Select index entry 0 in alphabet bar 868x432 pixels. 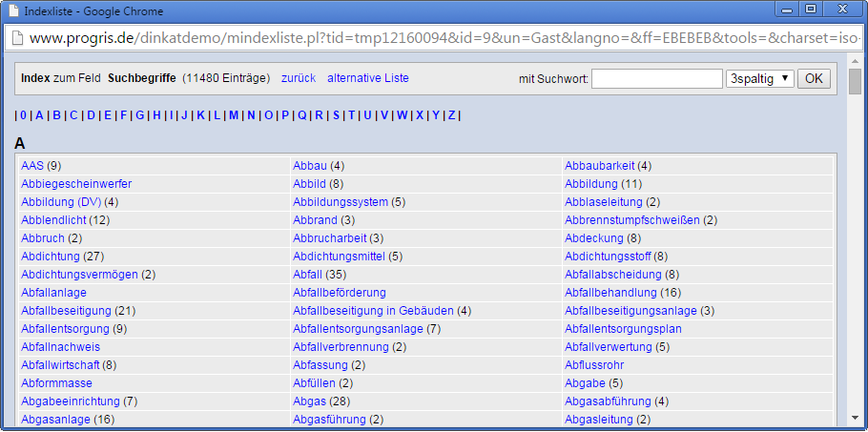23,115
